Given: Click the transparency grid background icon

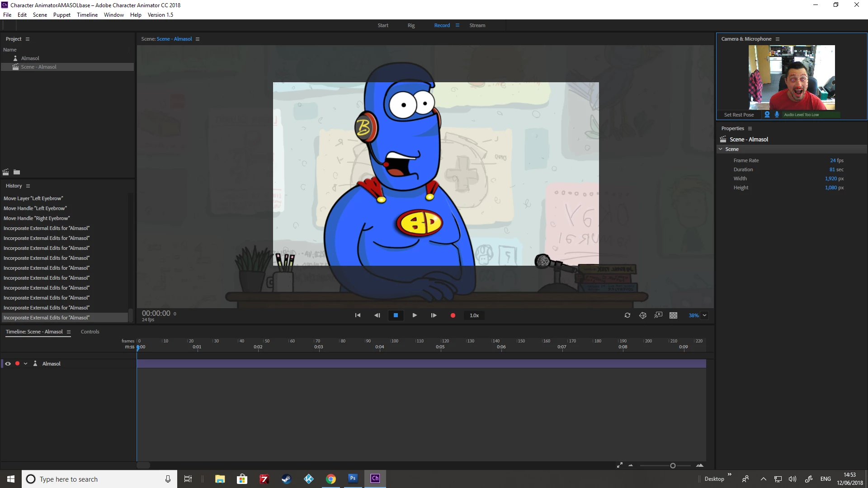Looking at the screenshot, I should click(x=673, y=315).
